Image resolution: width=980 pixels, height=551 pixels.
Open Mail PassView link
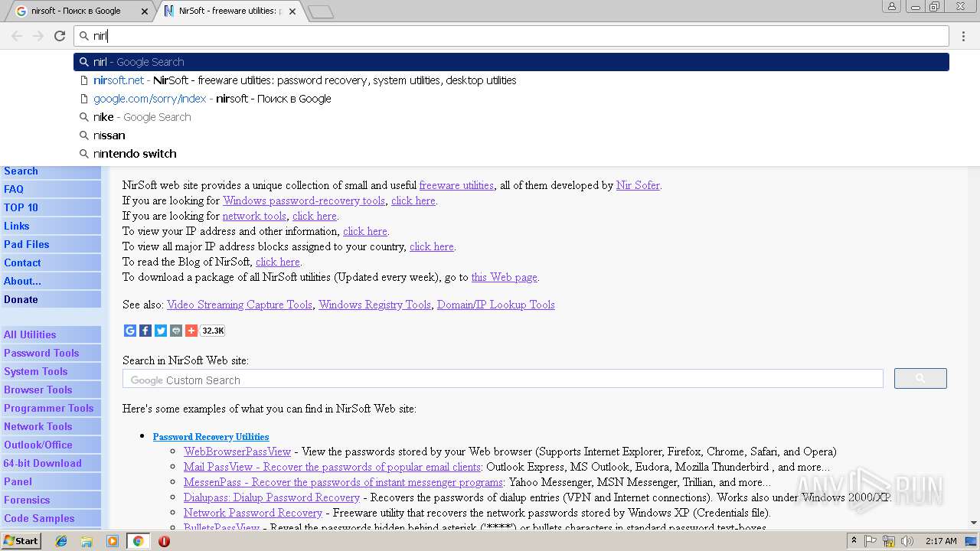point(332,467)
